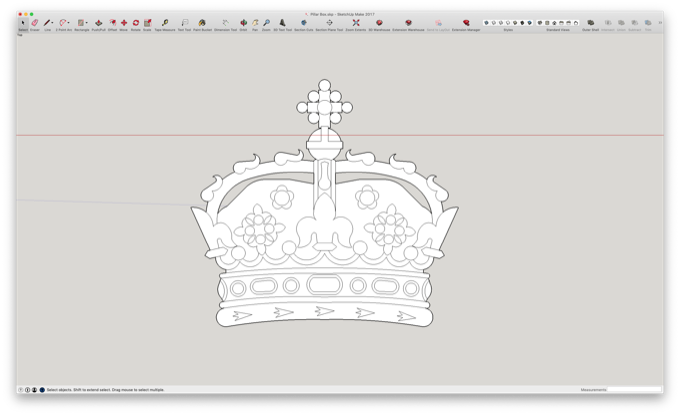Expand the toolbar overflow chevron
680x415 pixels.
(660, 23)
